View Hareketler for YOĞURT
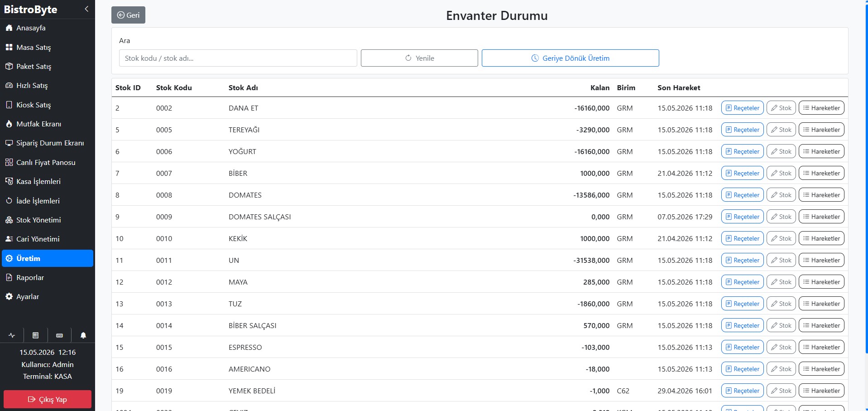The width and height of the screenshot is (868, 411). (821, 151)
